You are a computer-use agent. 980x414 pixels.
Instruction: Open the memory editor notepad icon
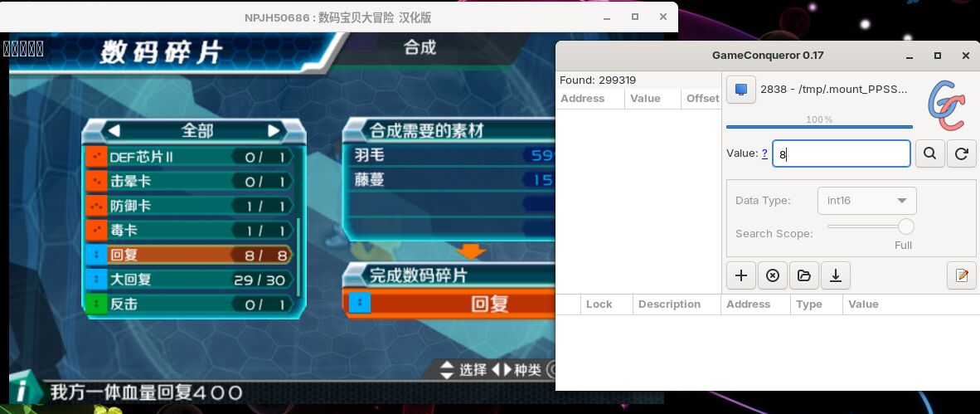(x=961, y=275)
